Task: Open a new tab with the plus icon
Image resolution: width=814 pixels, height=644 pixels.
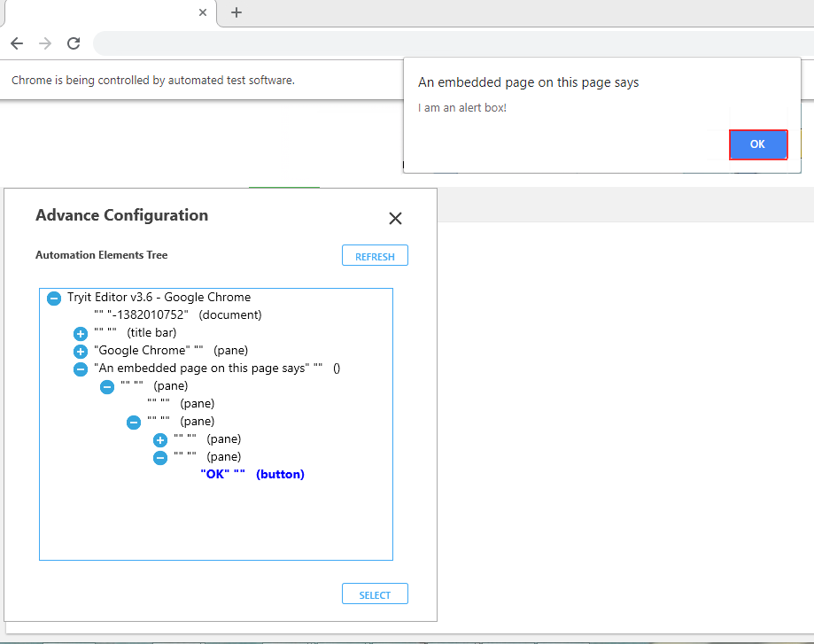Action: click(x=236, y=12)
